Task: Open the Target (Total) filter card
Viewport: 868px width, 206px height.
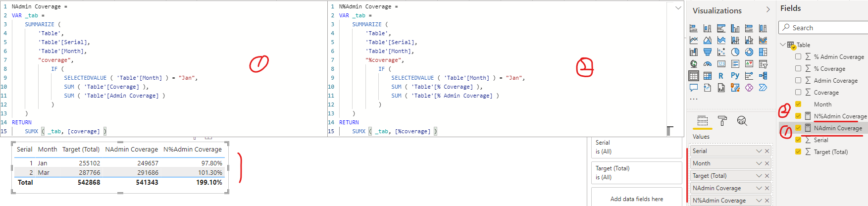Action: click(636, 173)
